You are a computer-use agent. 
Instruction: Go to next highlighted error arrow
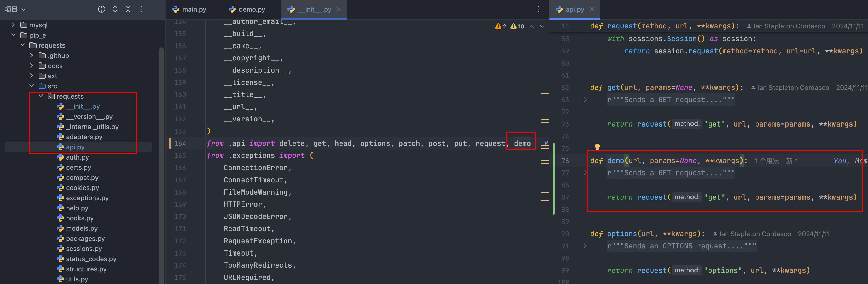(x=542, y=27)
